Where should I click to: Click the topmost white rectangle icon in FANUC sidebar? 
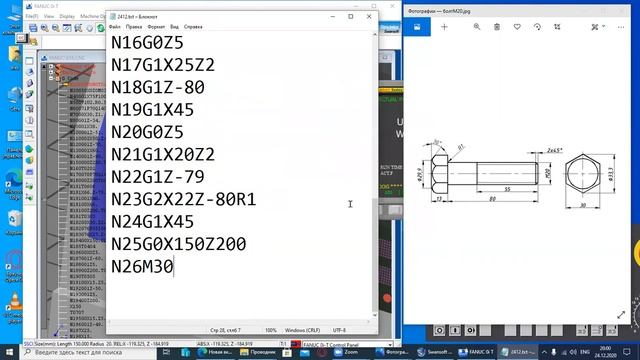click(x=29, y=61)
